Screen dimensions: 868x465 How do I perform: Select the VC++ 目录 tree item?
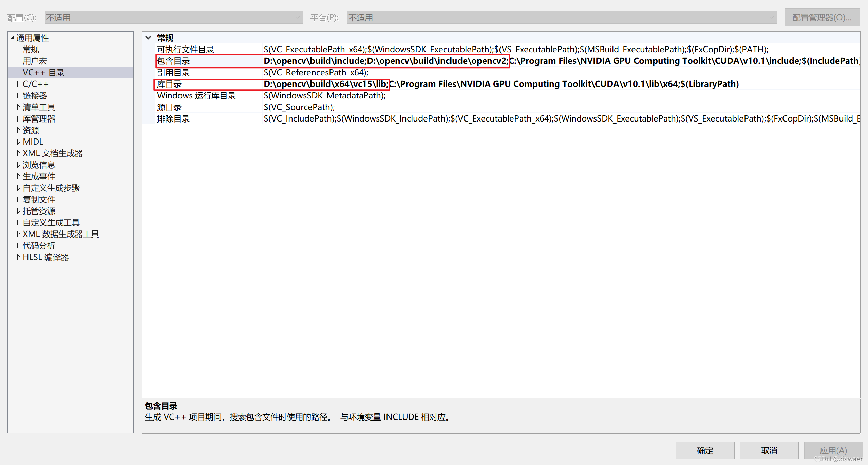coord(43,72)
